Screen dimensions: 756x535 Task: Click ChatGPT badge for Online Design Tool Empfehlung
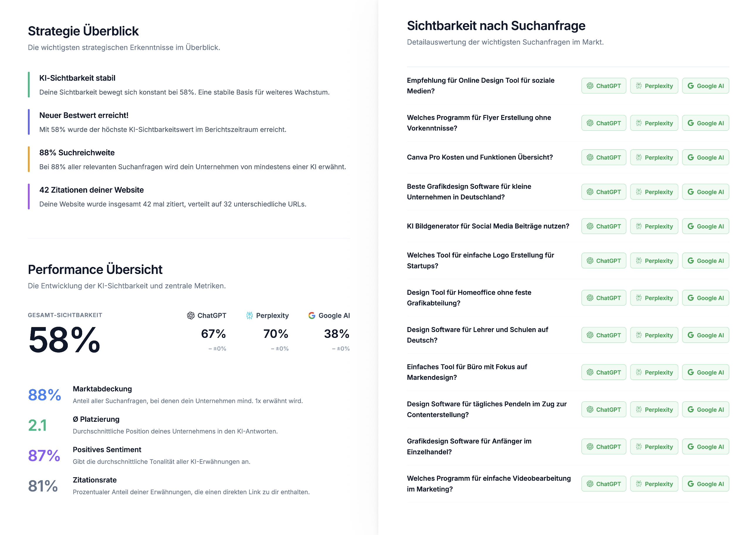tap(604, 86)
